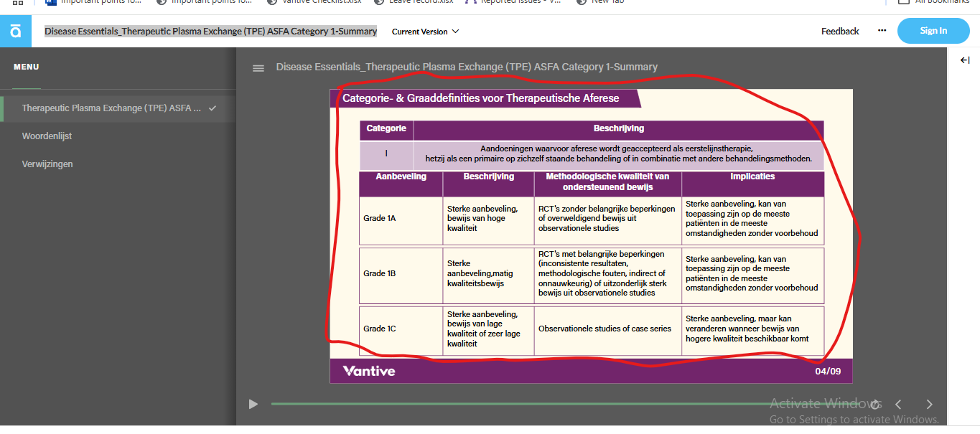Click the replay icon in the player controls
The height and width of the screenshot is (434, 980).
pyautogui.click(x=874, y=404)
